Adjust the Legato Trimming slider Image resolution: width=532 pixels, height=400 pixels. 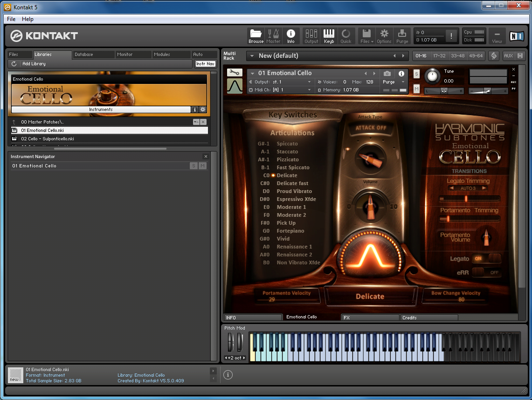pyautogui.click(x=470, y=199)
